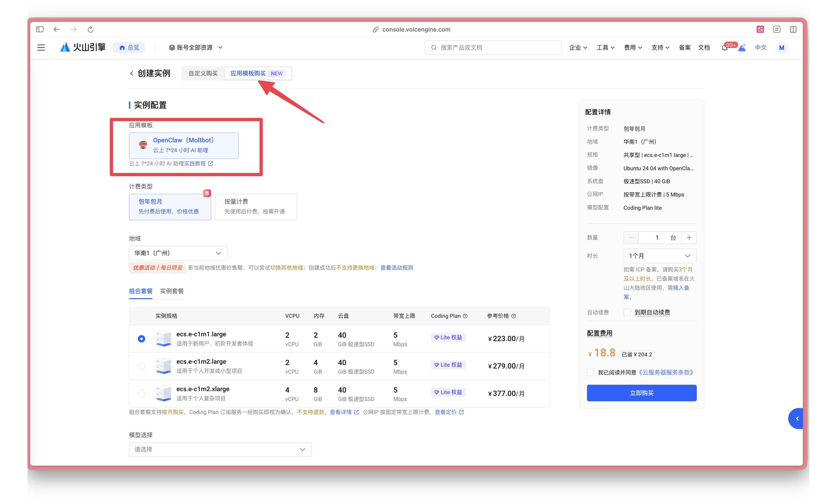The height and width of the screenshot is (504, 833).
Task: Click the Coding Plan help icon
Action: tap(465, 316)
